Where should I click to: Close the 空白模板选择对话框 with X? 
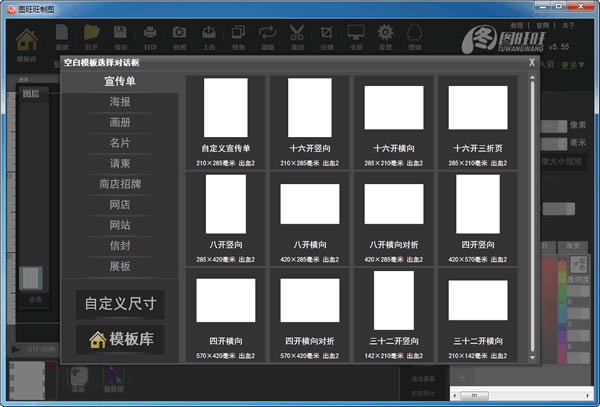(x=532, y=62)
